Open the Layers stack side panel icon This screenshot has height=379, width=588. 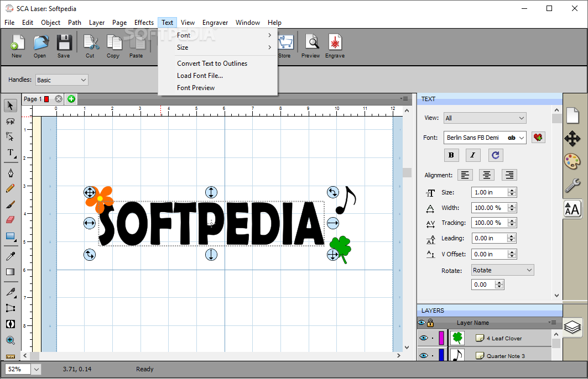tap(573, 327)
